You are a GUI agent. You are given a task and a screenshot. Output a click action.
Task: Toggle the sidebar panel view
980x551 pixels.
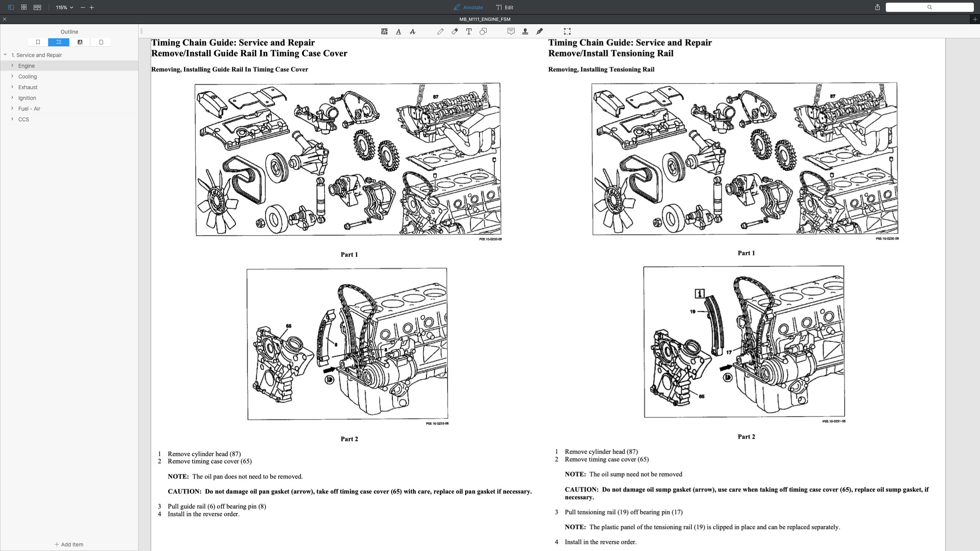tap(11, 7)
